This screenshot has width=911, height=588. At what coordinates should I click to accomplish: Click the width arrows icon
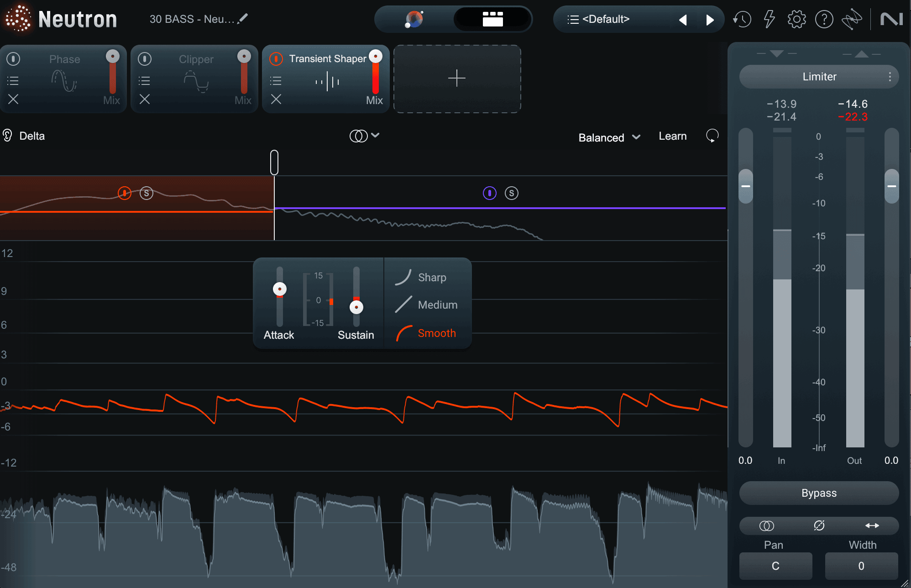coord(872,526)
